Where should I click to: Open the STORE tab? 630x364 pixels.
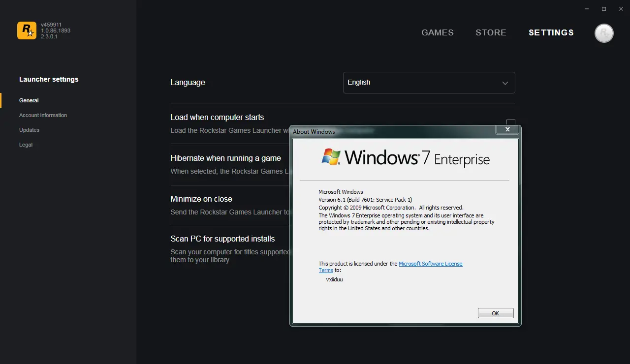[491, 32]
